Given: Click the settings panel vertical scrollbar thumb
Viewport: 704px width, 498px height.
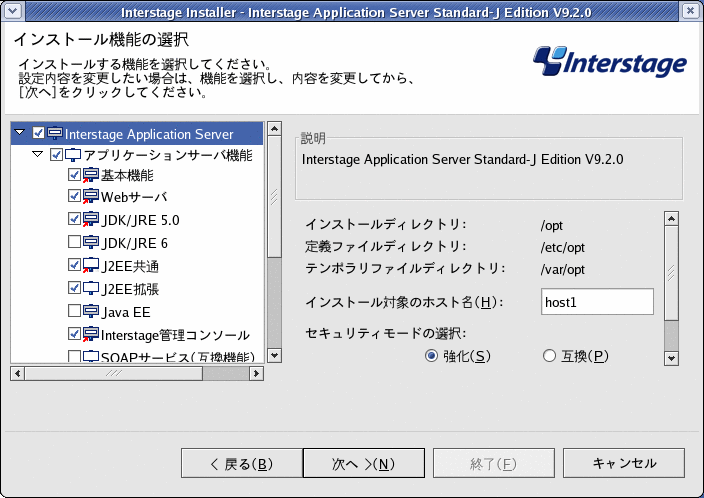Looking at the screenshot, I should (671, 273).
